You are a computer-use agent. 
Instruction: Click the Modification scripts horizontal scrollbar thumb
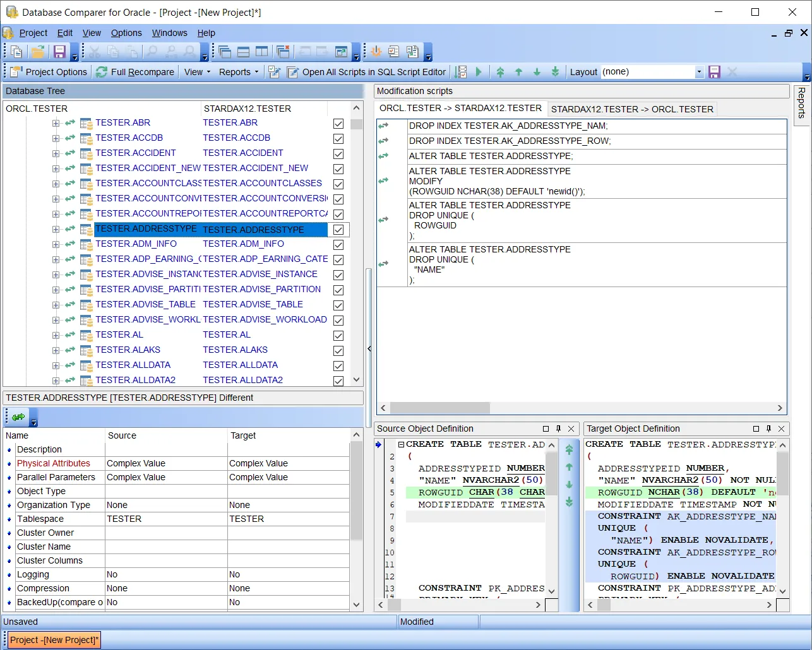pos(439,408)
